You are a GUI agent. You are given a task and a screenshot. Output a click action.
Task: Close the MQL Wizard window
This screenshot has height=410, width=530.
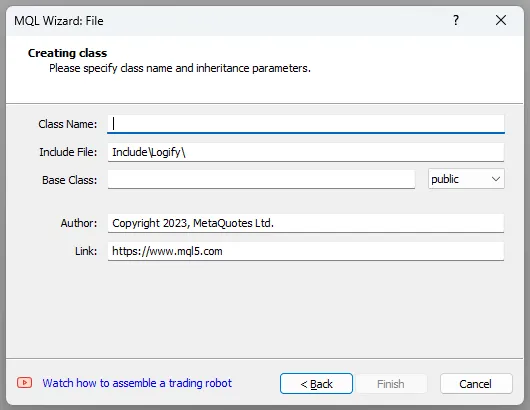(x=501, y=20)
